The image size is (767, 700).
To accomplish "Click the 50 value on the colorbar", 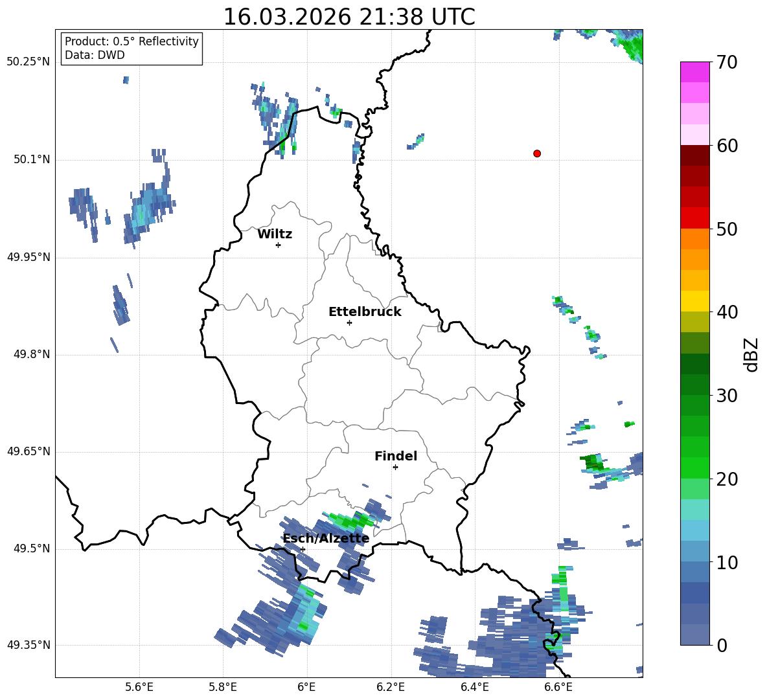I will click(727, 229).
